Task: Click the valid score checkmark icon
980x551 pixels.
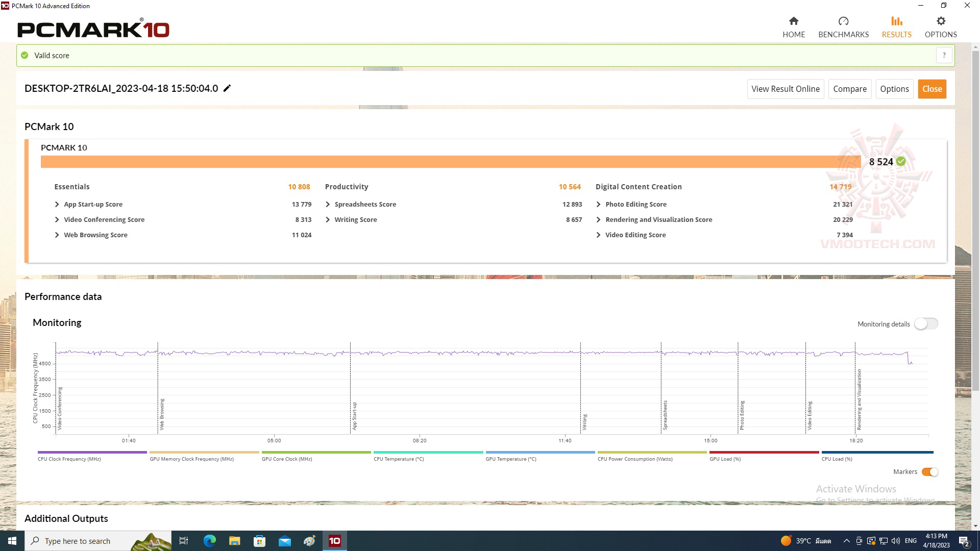Action: tap(24, 55)
